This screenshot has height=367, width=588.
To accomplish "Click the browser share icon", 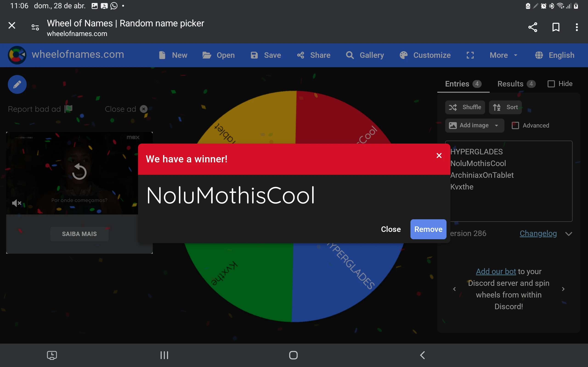I will (533, 27).
